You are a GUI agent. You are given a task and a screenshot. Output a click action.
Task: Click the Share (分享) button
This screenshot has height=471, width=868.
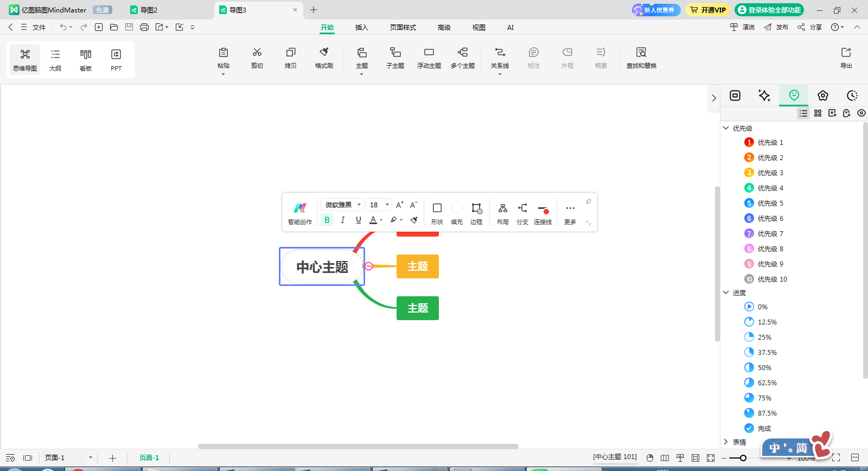pyautogui.click(x=810, y=27)
